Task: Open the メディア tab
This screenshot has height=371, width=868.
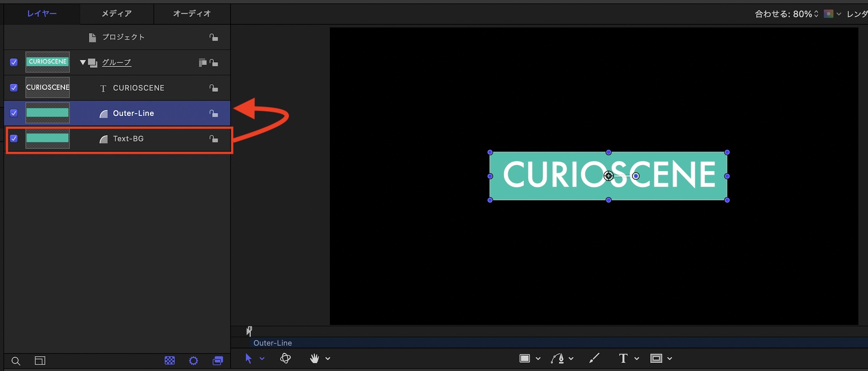Action: pyautogui.click(x=117, y=13)
